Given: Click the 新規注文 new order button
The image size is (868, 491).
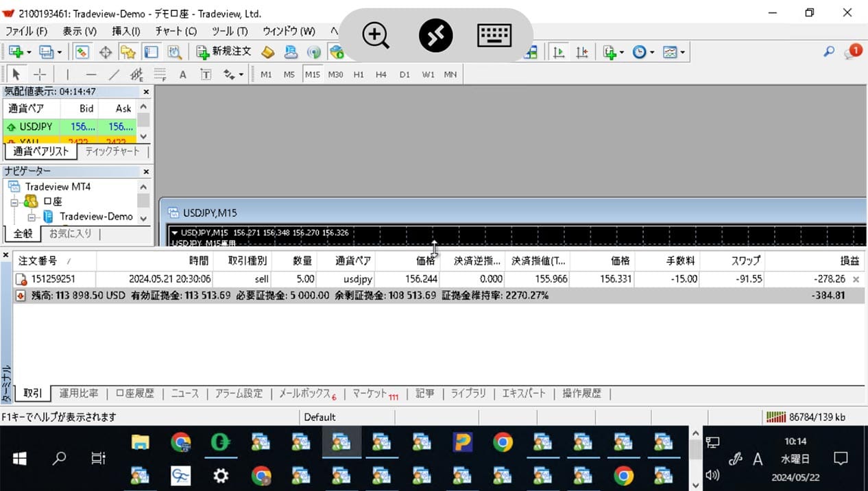Looking at the screenshot, I should click(224, 52).
